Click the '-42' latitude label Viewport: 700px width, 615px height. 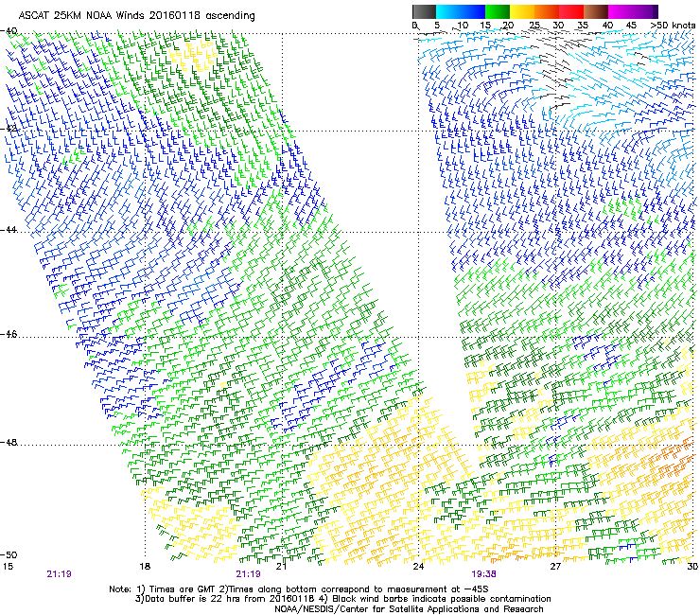tap(9, 129)
